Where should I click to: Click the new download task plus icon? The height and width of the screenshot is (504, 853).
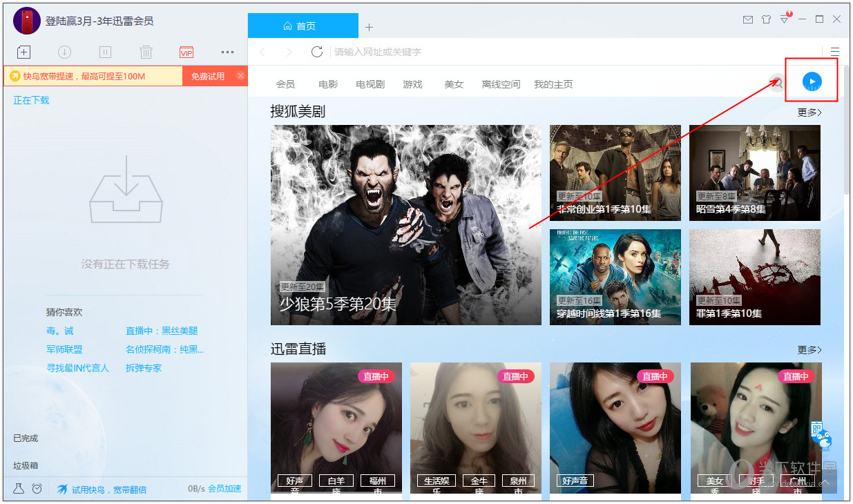(x=23, y=52)
